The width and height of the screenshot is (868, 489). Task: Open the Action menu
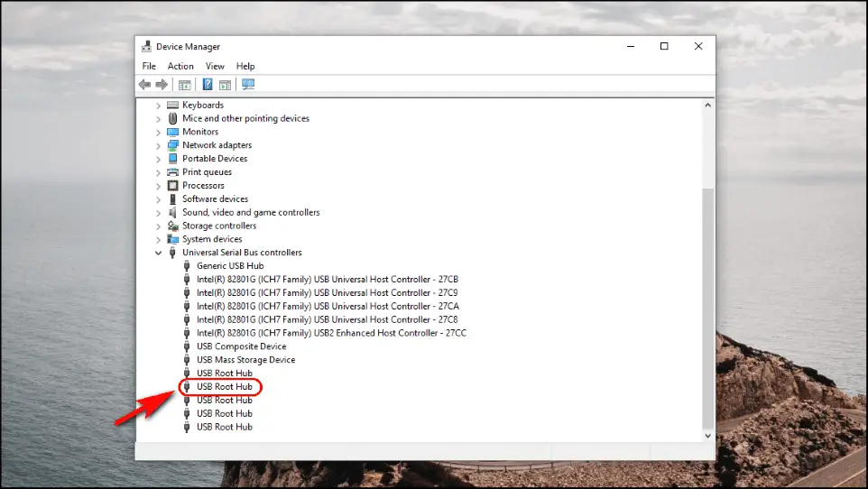click(x=180, y=66)
